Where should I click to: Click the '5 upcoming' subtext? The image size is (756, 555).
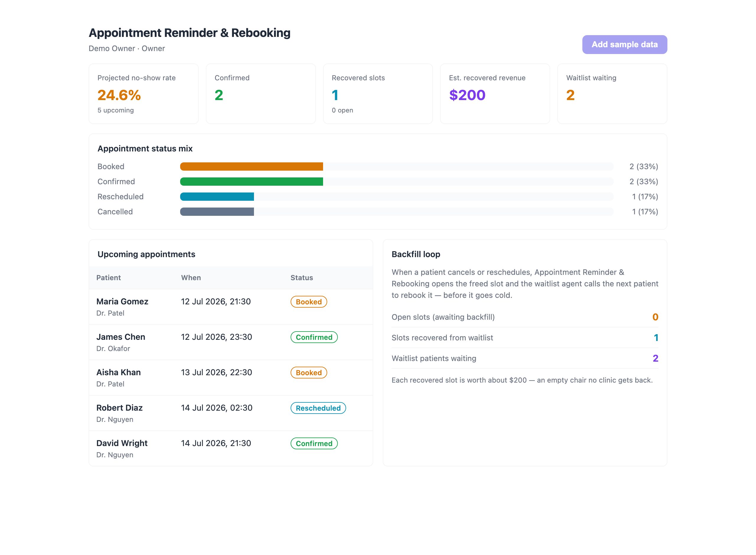pos(115,110)
